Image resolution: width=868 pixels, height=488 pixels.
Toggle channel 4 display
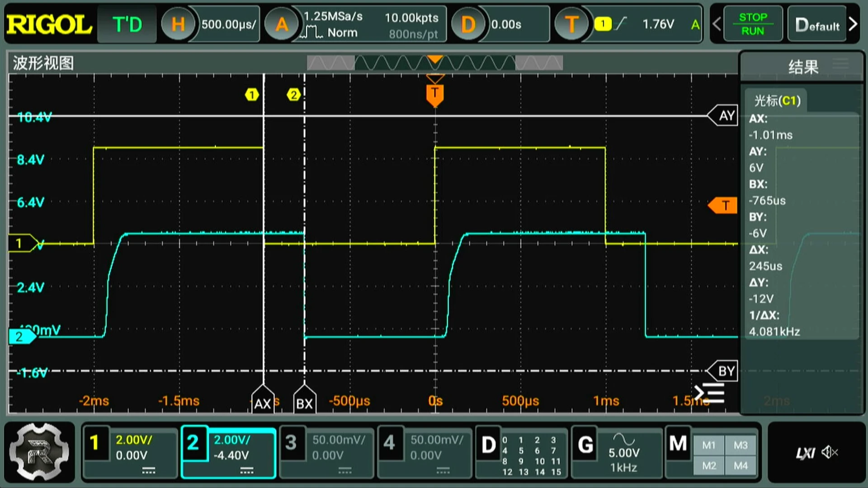389,443
